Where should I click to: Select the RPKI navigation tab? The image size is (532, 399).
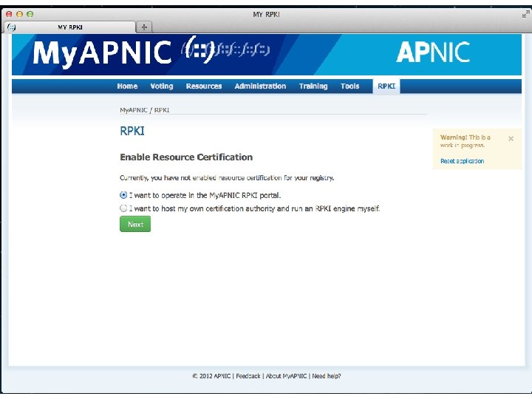pyautogui.click(x=386, y=86)
